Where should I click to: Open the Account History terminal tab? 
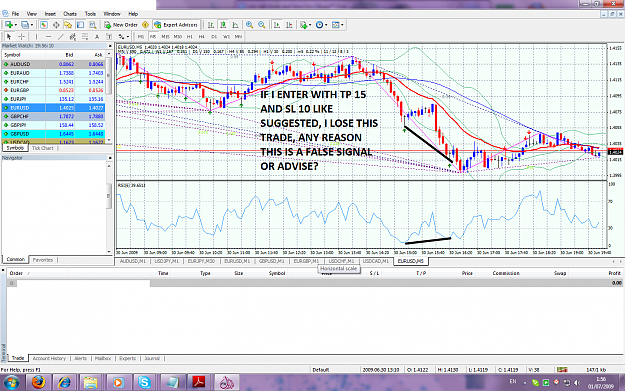pyautogui.click(x=49, y=358)
